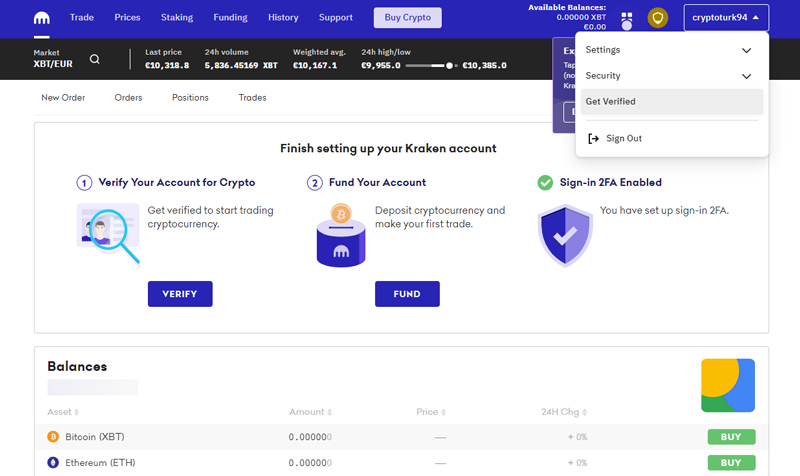Open the Prices nav item
Screen dimensions: 800x476
[x=127, y=17]
